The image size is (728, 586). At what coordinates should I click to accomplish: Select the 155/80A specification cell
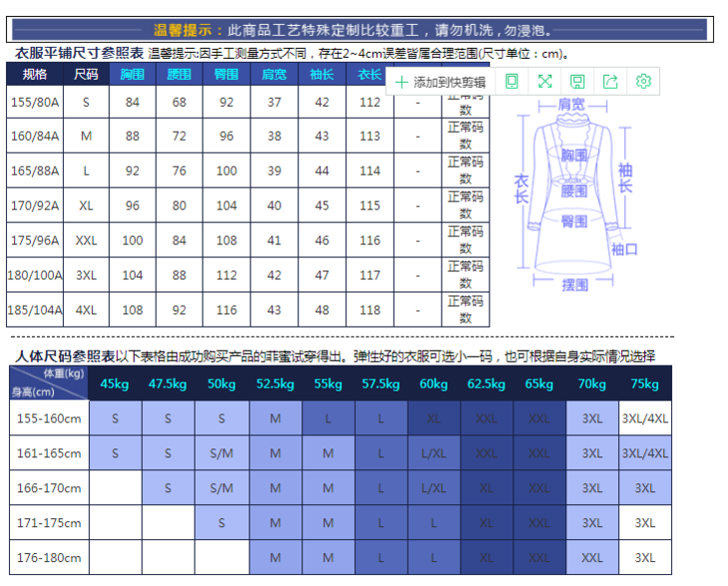35,103
